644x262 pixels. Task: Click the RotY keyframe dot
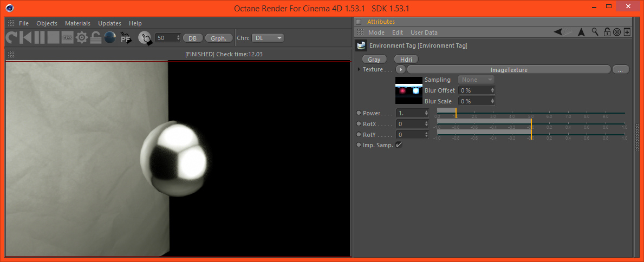point(359,135)
